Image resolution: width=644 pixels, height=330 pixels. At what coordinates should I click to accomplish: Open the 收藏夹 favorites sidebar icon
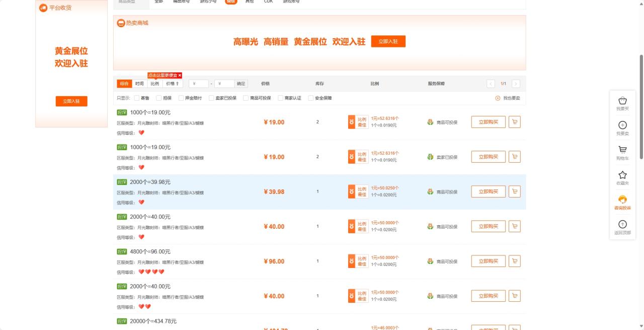click(x=622, y=177)
